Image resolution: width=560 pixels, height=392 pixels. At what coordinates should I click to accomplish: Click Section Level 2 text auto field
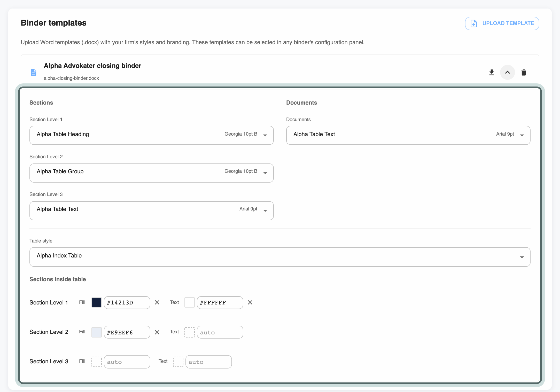tap(220, 332)
